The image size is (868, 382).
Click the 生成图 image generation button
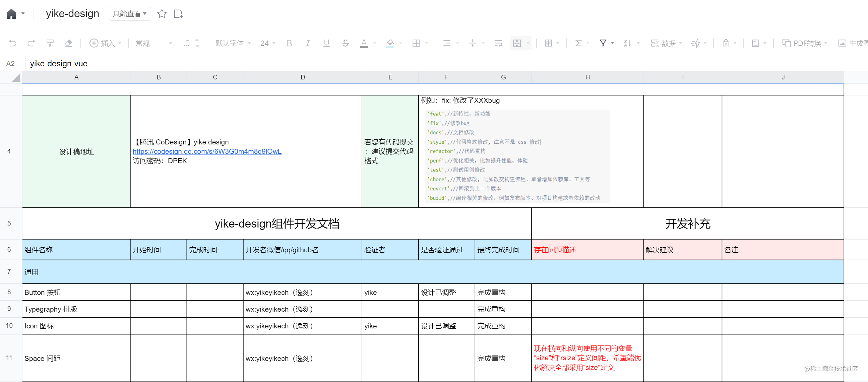pos(853,43)
